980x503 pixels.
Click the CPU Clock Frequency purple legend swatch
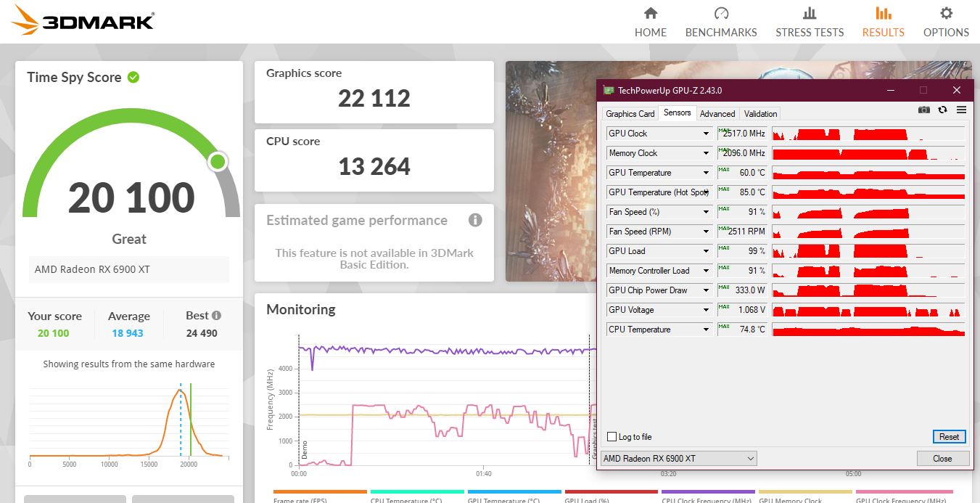tap(708, 491)
